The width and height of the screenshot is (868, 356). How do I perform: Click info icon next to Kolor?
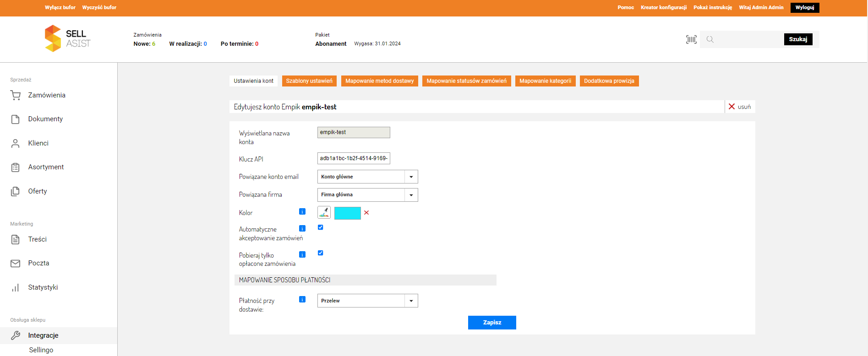(302, 211)
